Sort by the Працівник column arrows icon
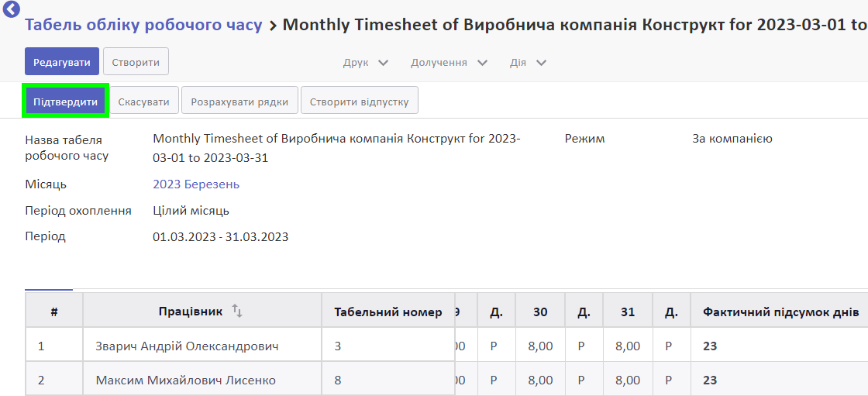 coord(237,312)
